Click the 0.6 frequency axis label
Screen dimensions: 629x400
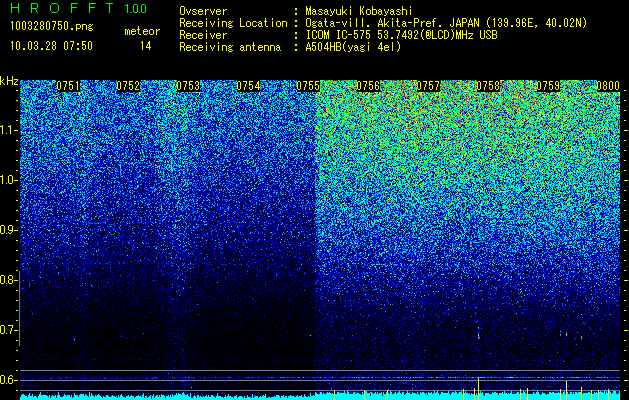(x=8, y=380)
